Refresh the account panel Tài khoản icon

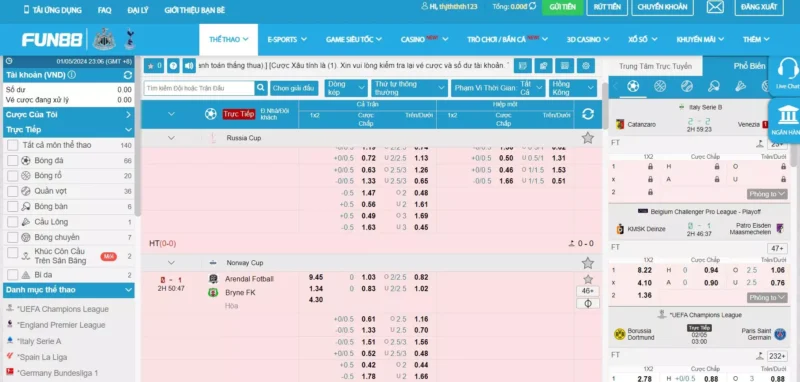[x=128, y=75]
